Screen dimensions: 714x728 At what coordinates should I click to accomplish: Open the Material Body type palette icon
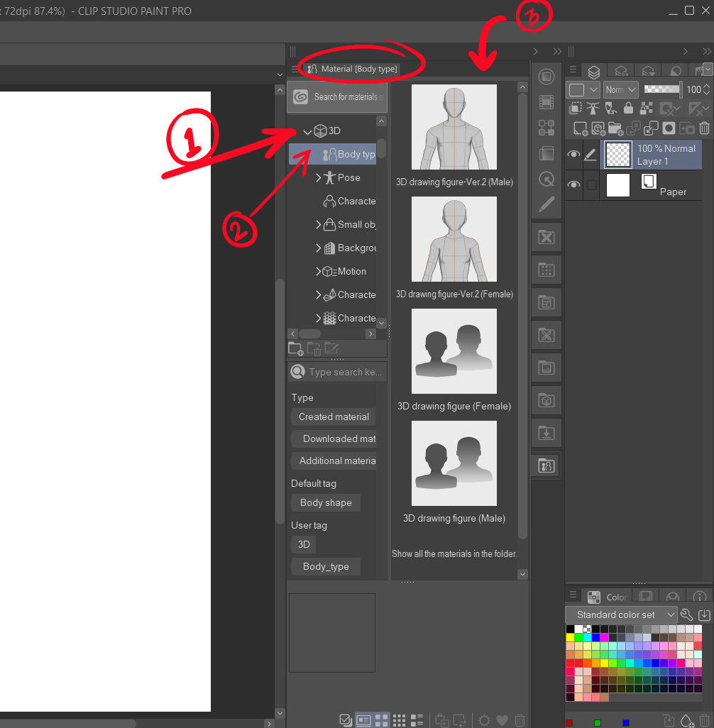click(x=547, y=465)
